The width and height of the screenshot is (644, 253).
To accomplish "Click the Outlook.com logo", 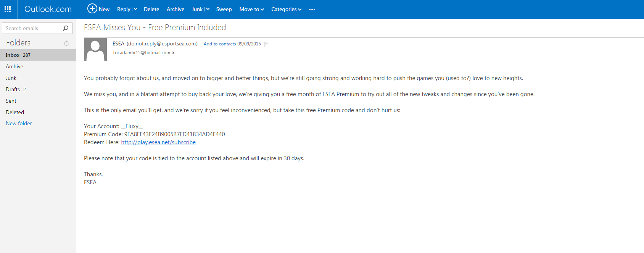I will [x=48, y=9].
